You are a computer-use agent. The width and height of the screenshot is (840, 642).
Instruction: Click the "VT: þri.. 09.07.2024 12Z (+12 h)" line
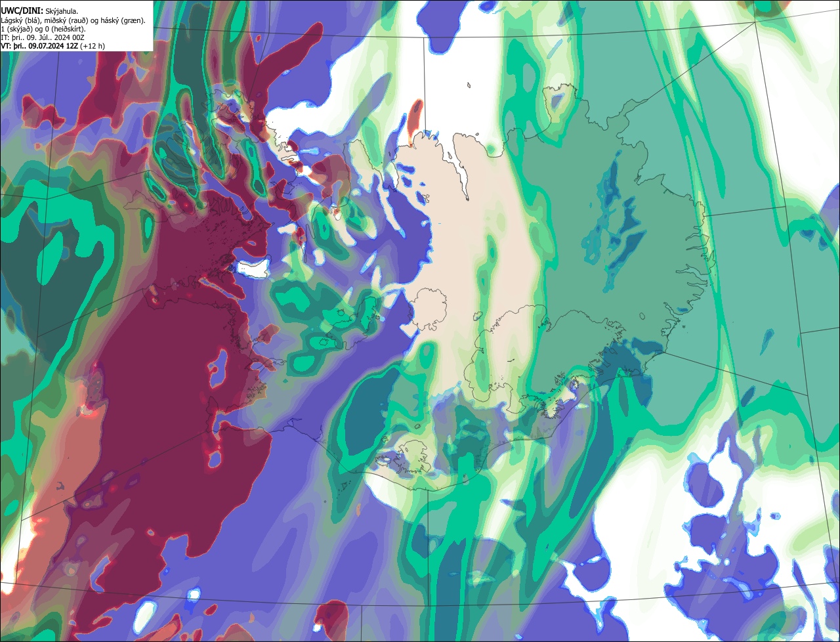pyautogui.click(x=52, y=46)
